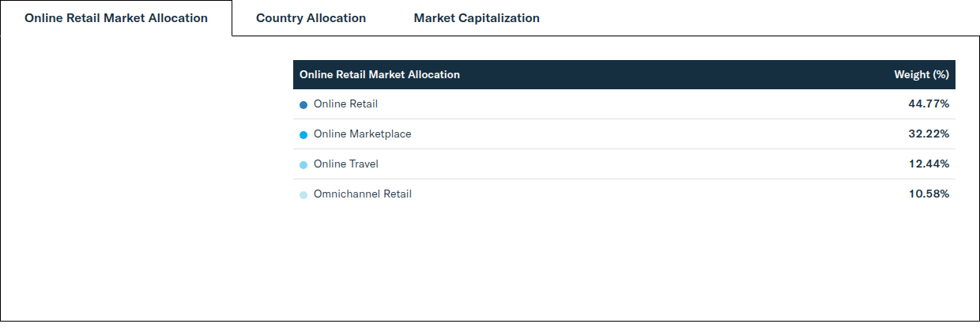Screen dimensions: 980x335
Task: Click the 44.77% weight value
Action: coord(929,104)
